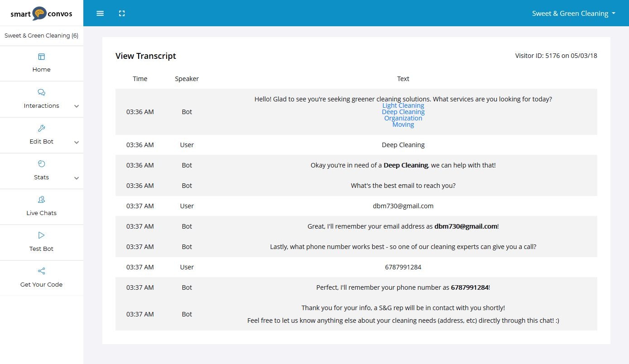
Task: Click 'Thank you for your info' message
Action: tap(403, 308)
